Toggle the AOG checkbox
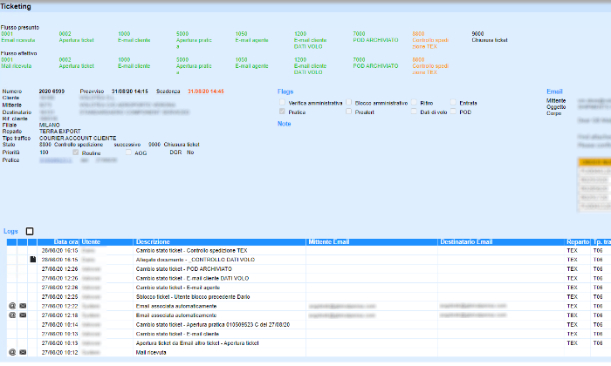Image resolution: width=611 pixels, height=366 pixels. [128, 152]
